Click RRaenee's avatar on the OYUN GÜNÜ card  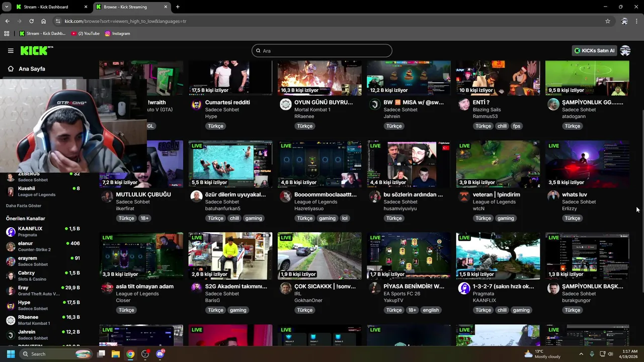click(285, 105)
